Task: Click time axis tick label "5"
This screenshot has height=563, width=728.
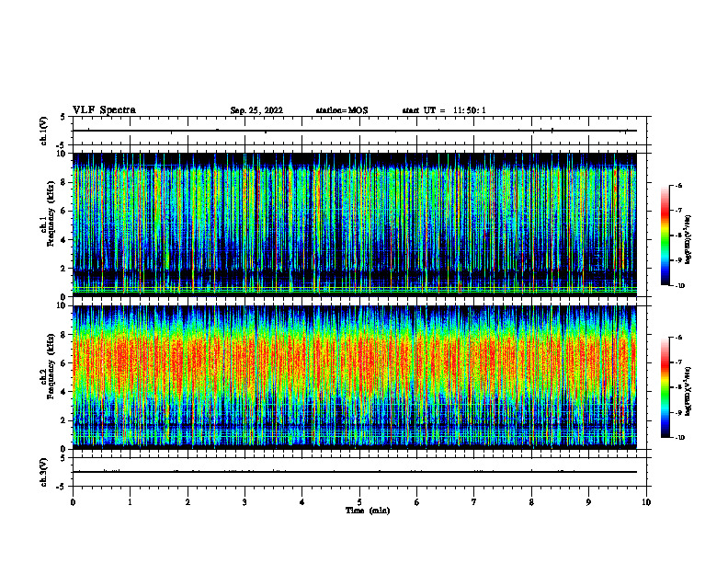Action: tap(359, 502)
